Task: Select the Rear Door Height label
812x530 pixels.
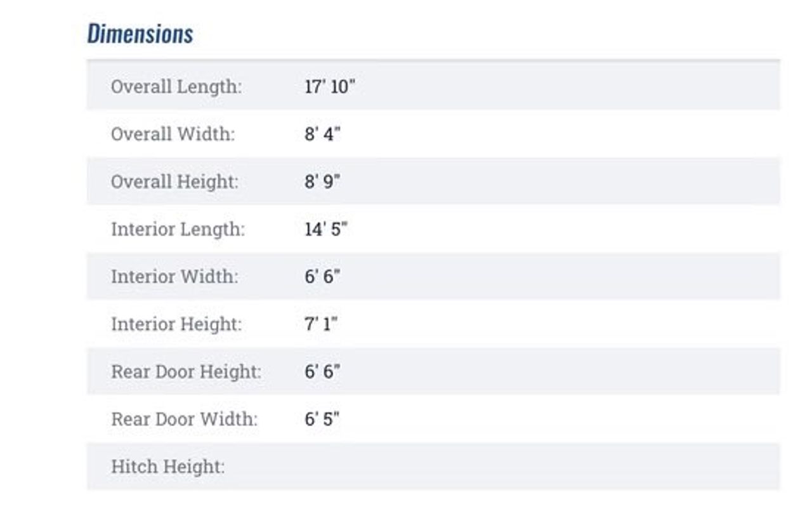Action: (x=186, y=372)
